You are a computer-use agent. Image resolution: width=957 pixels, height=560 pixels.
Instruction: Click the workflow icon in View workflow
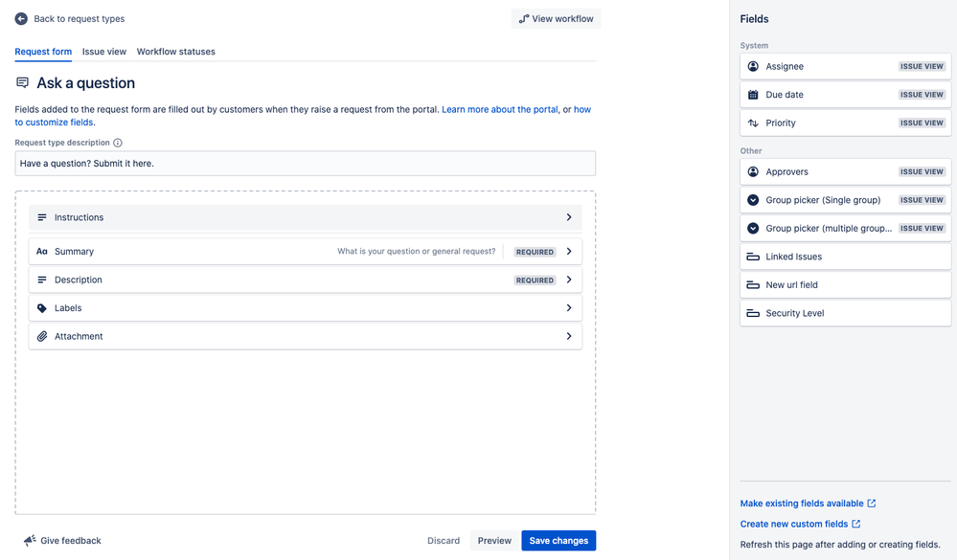(524, 19)
